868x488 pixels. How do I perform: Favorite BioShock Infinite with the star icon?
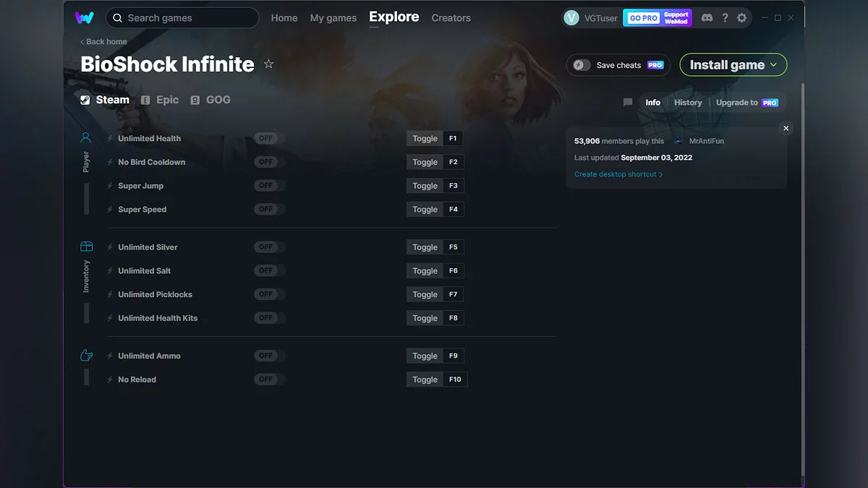point(269,64)
